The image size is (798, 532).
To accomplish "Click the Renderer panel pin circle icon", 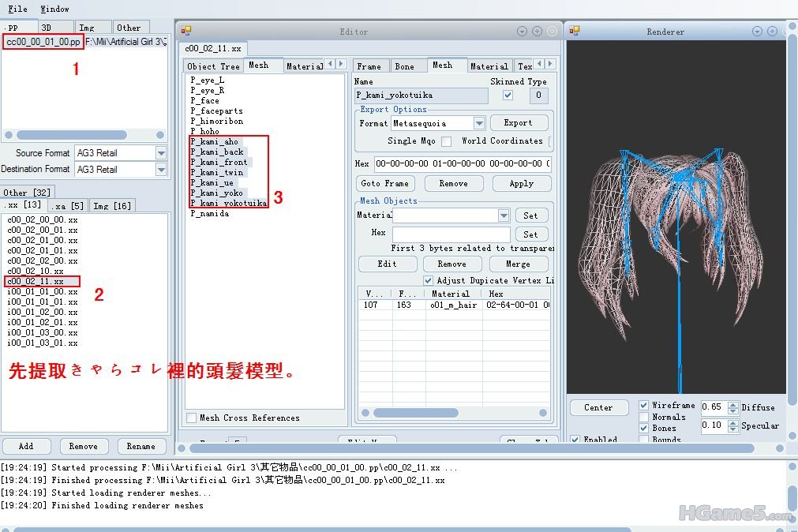I will tap(772, 31).
